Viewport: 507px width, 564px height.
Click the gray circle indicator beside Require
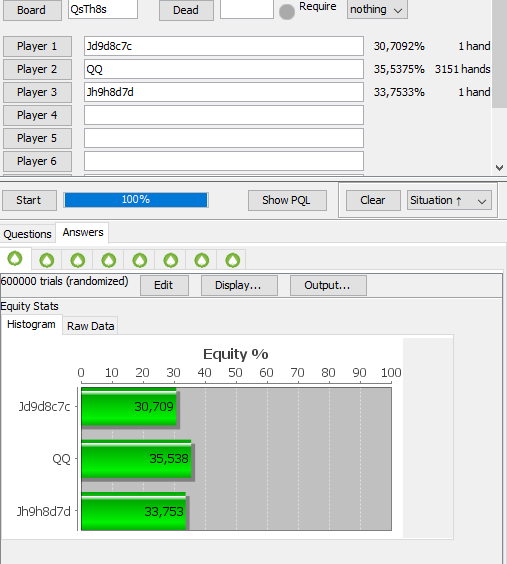(x=287, y=12)
